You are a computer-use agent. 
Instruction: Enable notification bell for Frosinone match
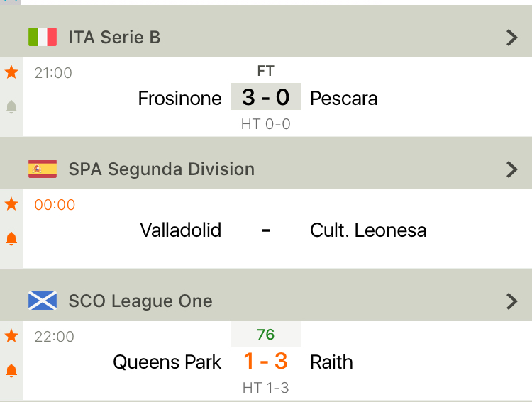pos(11,107)
